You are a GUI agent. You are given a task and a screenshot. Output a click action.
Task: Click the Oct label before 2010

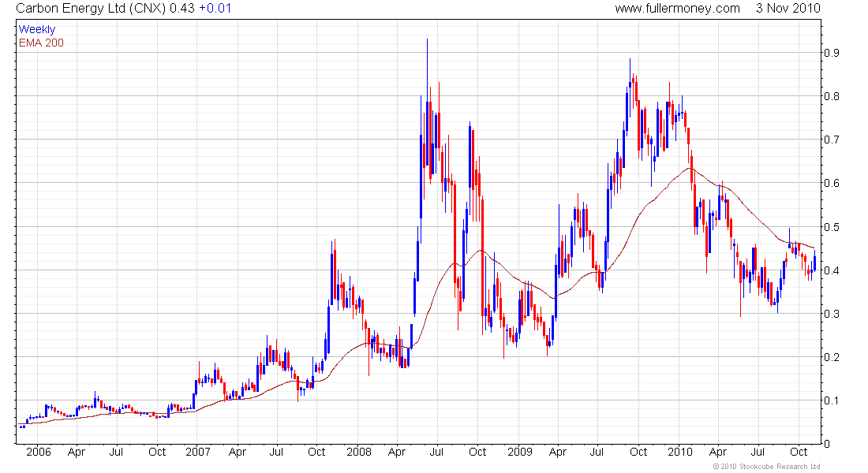click(x=638, y=452)
